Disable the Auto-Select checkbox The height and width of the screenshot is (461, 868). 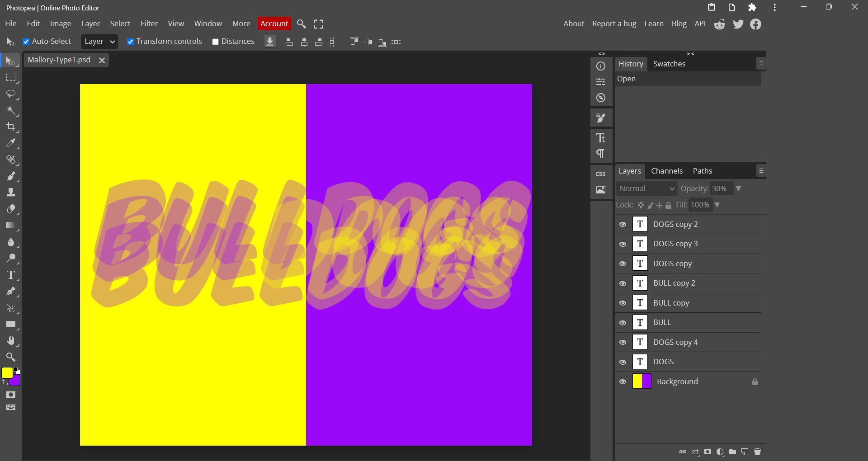point(26,42)
